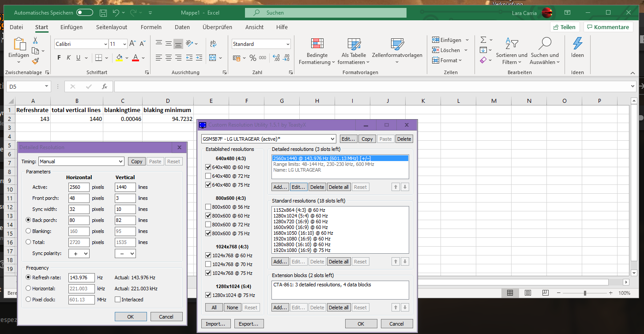Toggle Automatisches Speichern switch
The width and height of the screenshot is (644, 334).
(x=85, y=13)
